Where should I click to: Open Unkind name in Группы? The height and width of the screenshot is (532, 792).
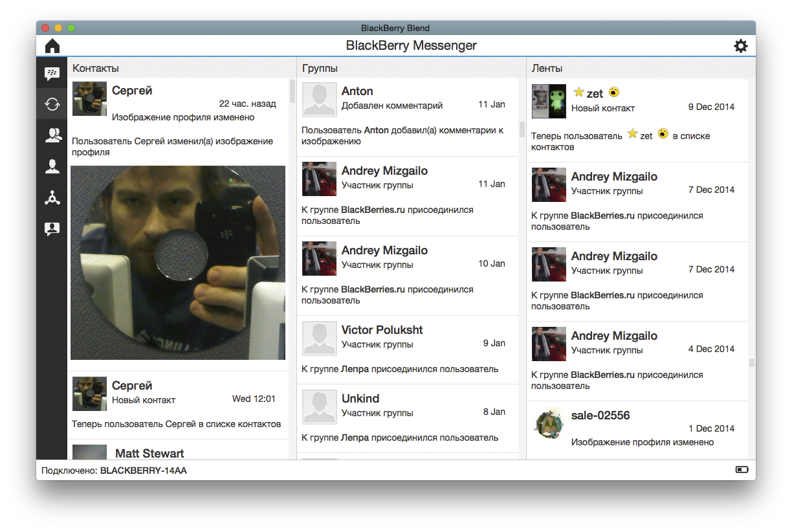360,399
